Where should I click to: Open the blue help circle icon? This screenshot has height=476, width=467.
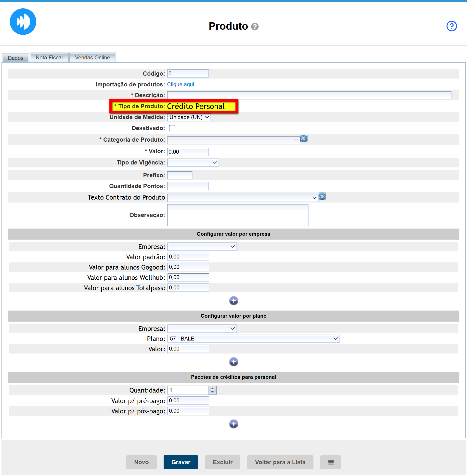tap(451, 26)
